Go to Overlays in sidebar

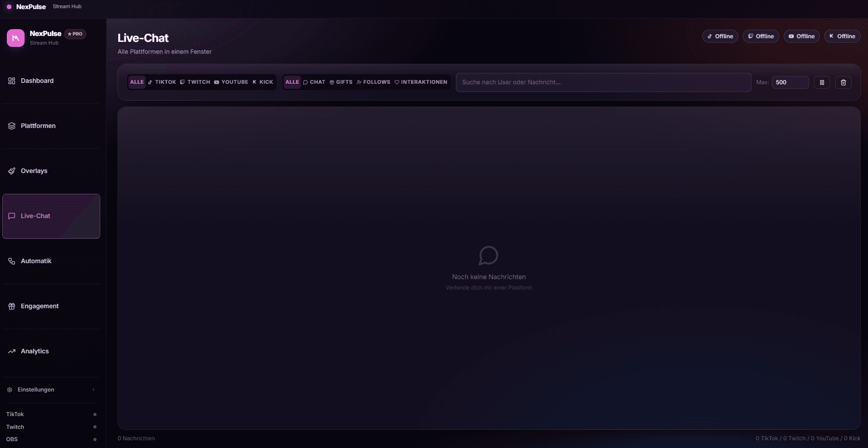pos(51,171)
